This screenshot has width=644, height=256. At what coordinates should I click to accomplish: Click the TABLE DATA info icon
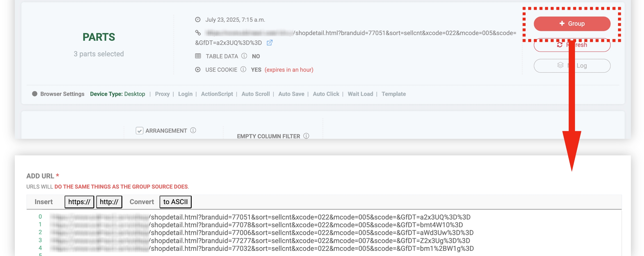pos(244,56)
